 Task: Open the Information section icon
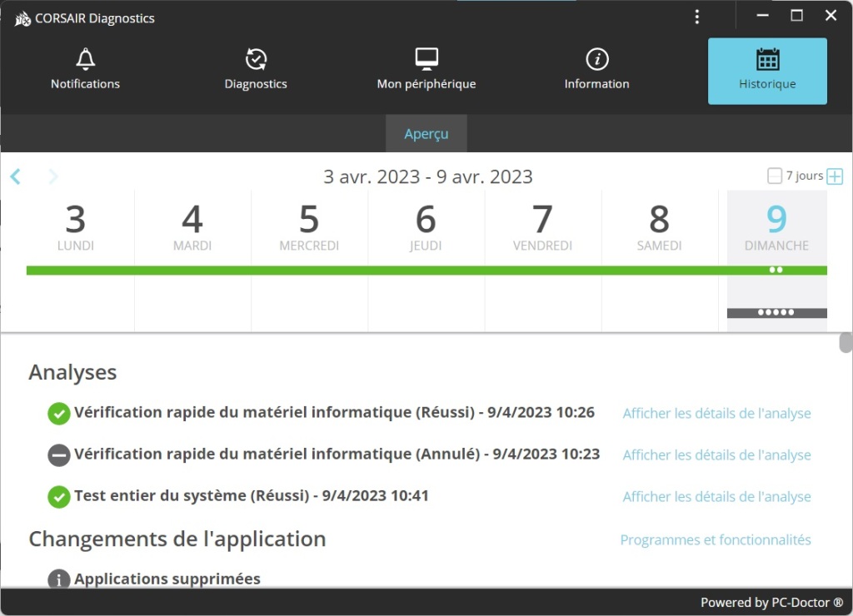(596, 60)
